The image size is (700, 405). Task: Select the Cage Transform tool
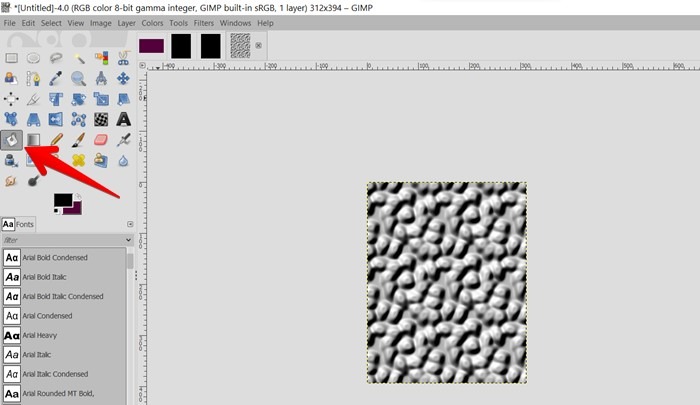[79, 119]
